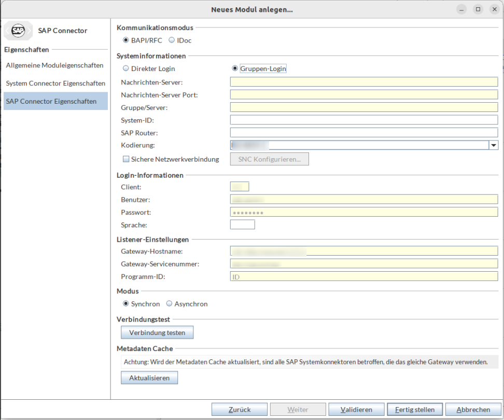Cancel dialog with Abbrechen
Screen dimensions: 504x420
473,410
